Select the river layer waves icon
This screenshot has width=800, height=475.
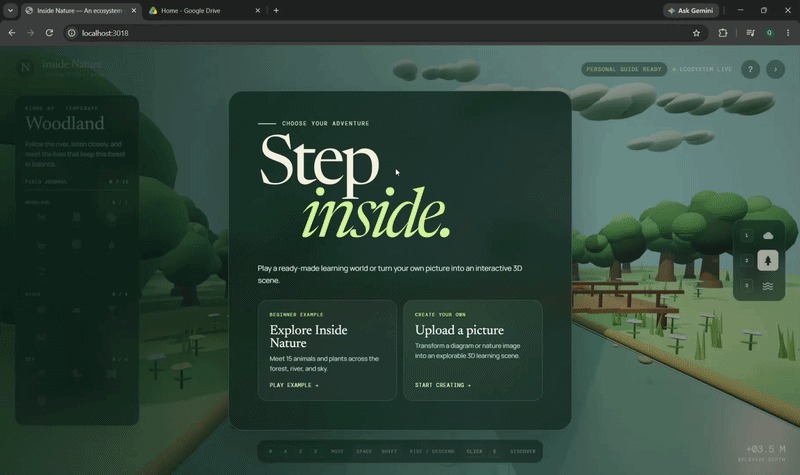767,286
